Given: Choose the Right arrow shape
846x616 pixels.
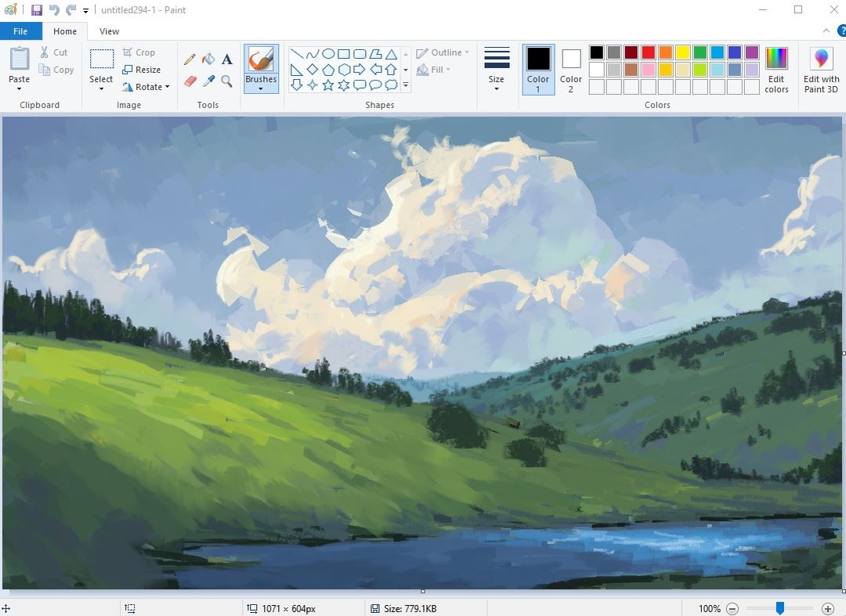Looking at the screenshot, I should 360,70.
